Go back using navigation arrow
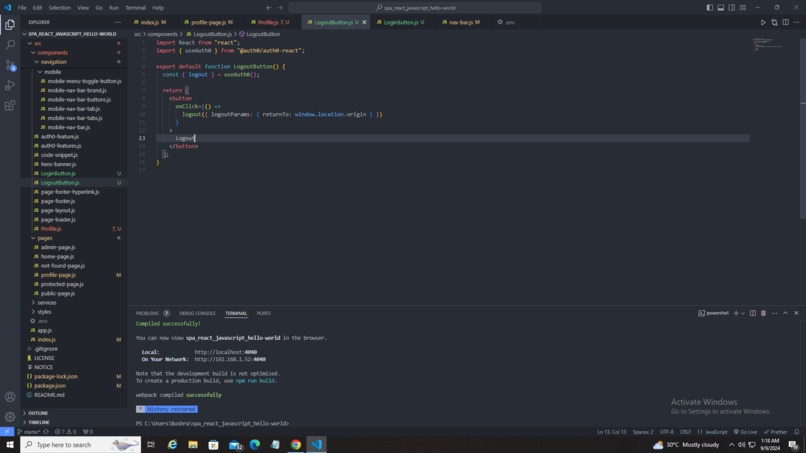The image size is (806, 453). pos(269,8)
